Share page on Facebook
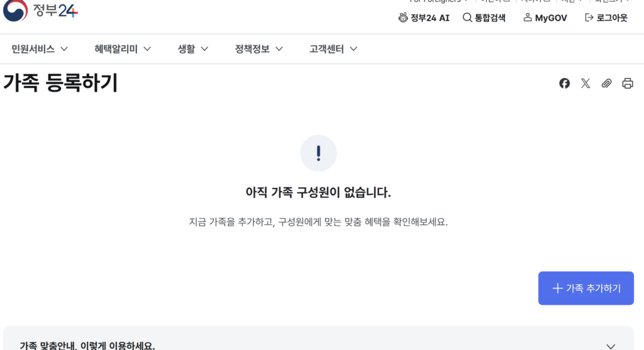The image size is (644, 350). click(564, 84)
